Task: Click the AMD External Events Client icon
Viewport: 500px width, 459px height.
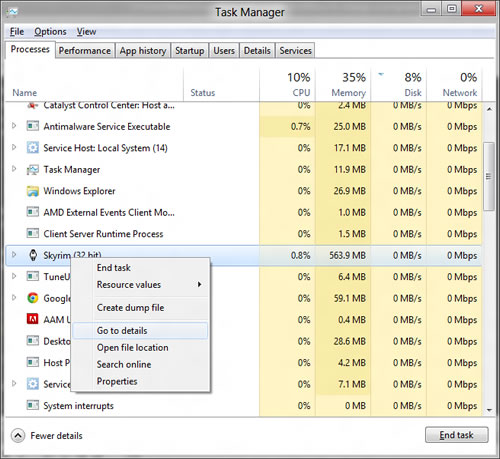Action: click(x=33, y=212)
